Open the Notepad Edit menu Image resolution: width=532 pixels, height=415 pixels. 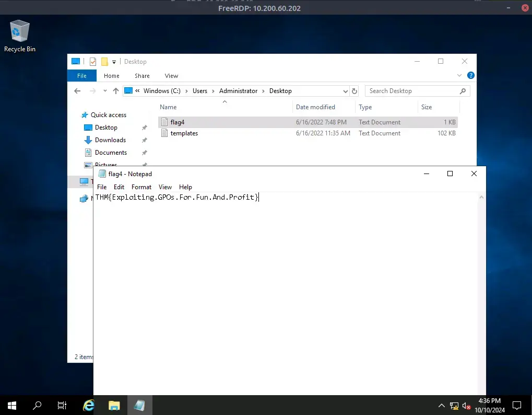[119, 187]
